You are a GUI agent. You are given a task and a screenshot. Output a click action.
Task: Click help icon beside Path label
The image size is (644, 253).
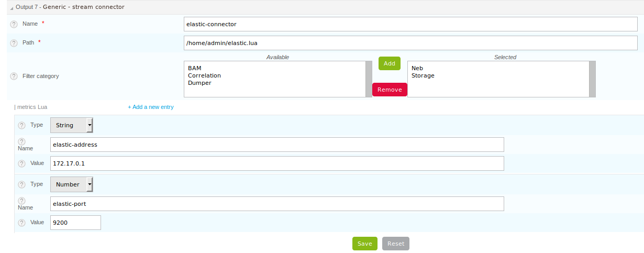click(14, 43)
